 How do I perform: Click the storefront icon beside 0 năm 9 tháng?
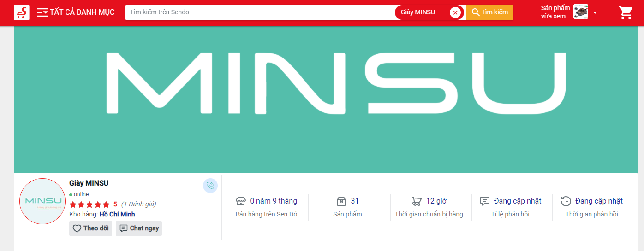240,201
